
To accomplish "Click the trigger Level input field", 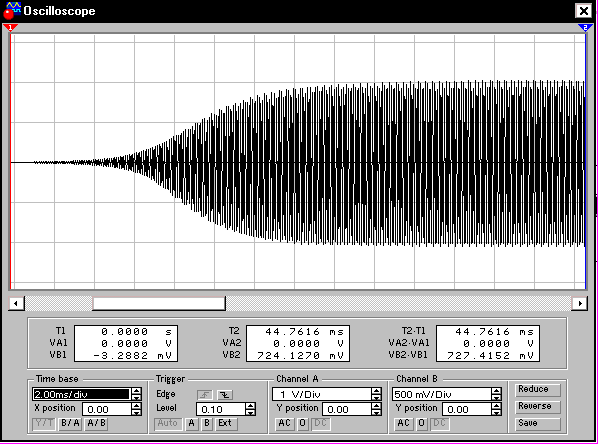I will click(x=221, y=409).
